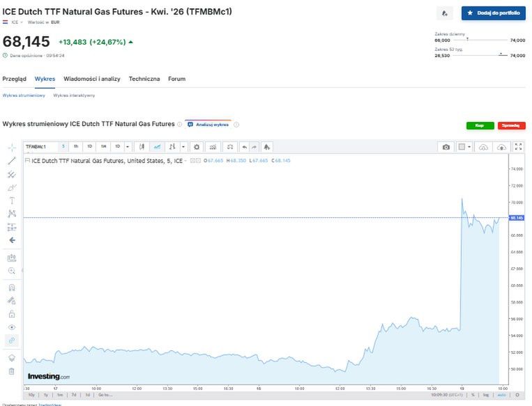Click the save chart cloud icon
The width and height of the screenshot is (532, 406).
coord(501,147)
